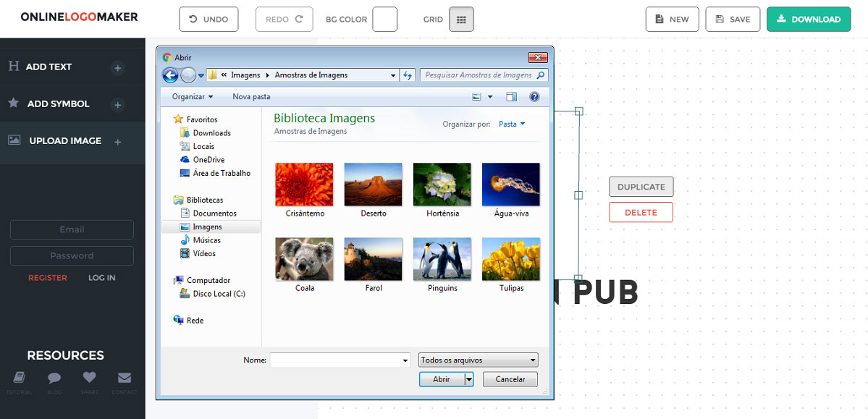Click the help question-mark icon in the dialog

(x=534, y=96)
